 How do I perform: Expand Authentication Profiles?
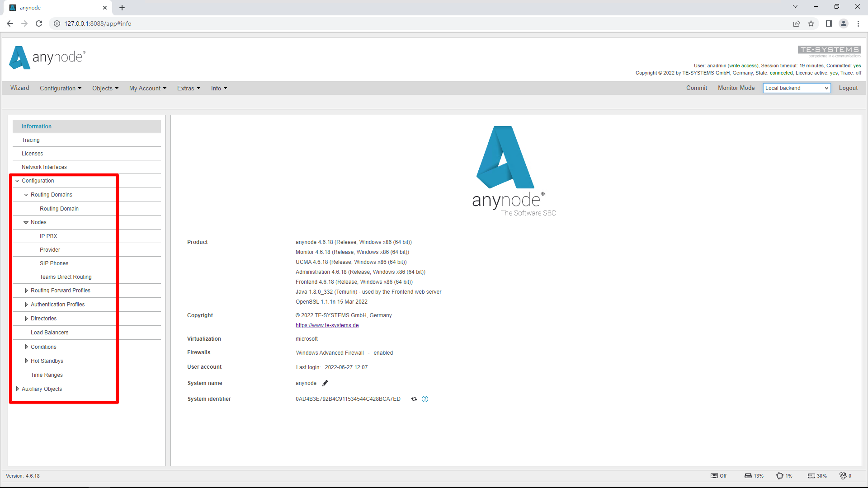26,305
